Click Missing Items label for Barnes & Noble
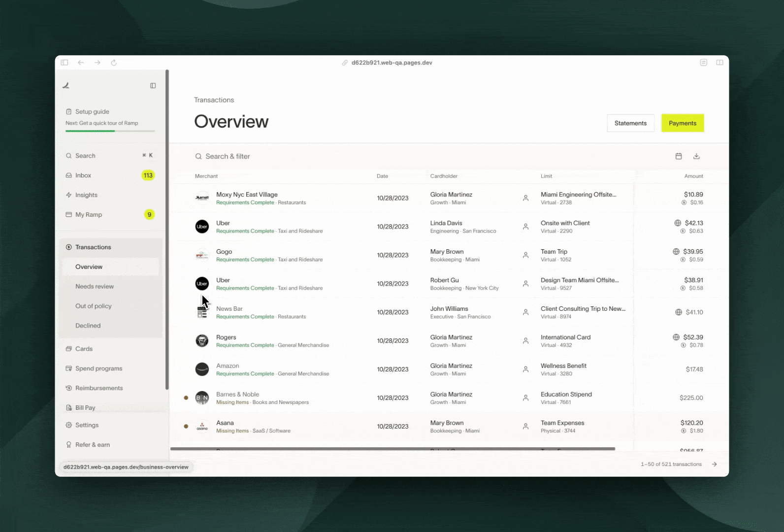 (232, 402)
